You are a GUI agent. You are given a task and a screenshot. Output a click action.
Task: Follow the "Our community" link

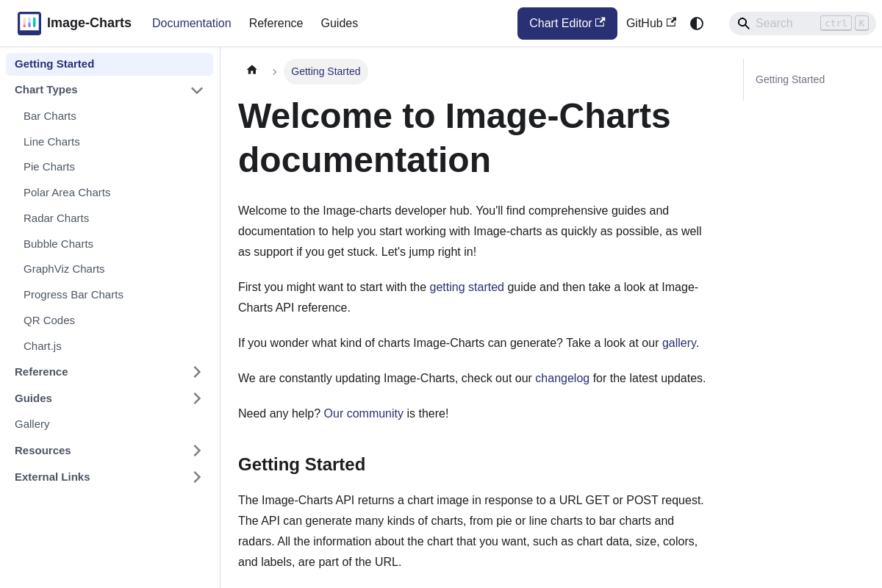tap(363, 414)
